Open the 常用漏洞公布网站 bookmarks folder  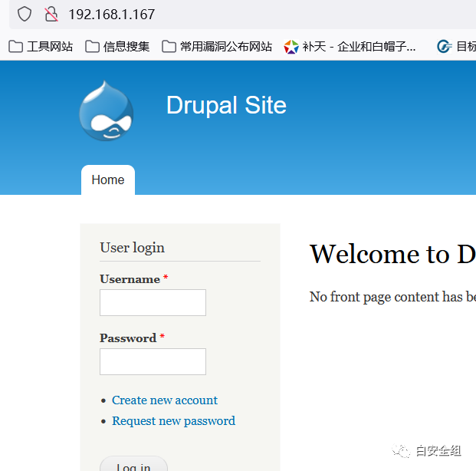[217, 47]
